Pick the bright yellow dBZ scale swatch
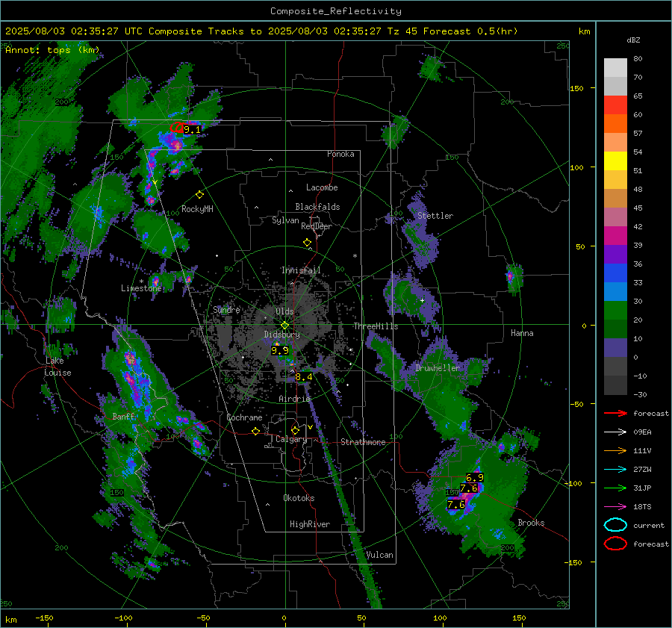The image size is (672, 628). (615, 161)
